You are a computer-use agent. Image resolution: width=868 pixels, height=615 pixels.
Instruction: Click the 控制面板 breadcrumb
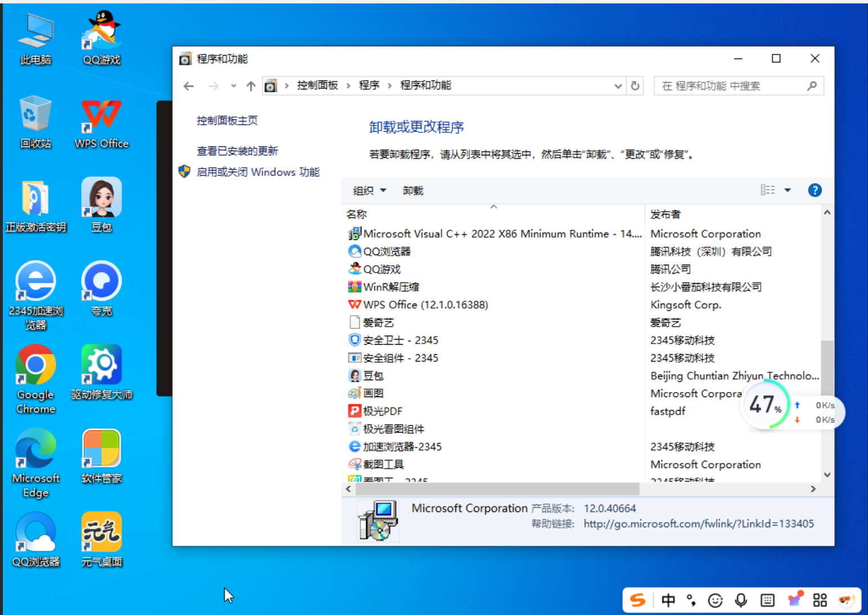(317, 85)
